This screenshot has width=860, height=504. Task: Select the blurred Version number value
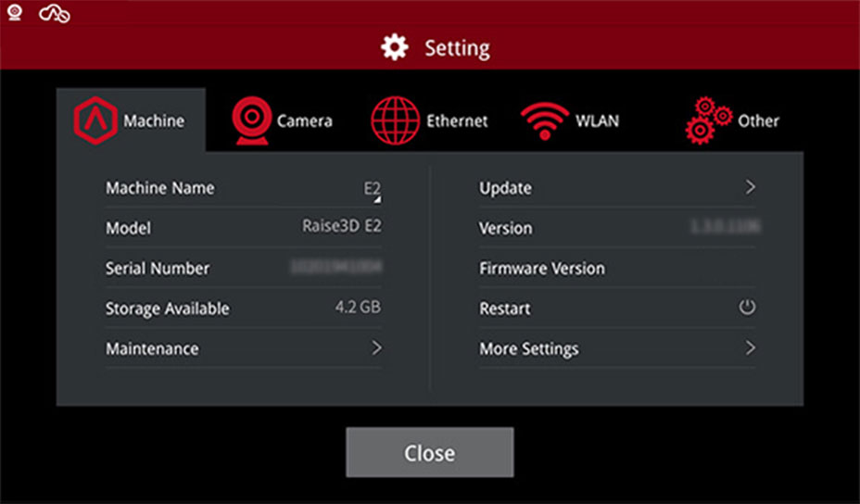(725, 226)
